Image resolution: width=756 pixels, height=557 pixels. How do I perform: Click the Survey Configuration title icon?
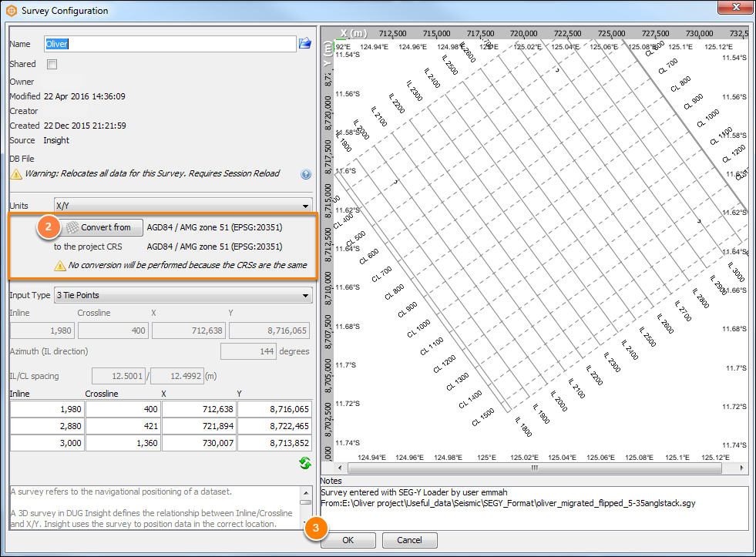tap(12, 11)
